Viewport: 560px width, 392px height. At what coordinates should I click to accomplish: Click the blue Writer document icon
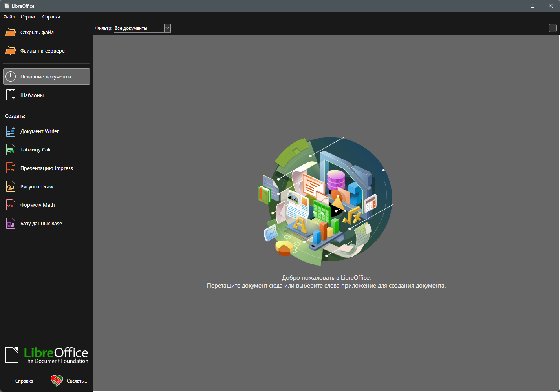point(11,131)
